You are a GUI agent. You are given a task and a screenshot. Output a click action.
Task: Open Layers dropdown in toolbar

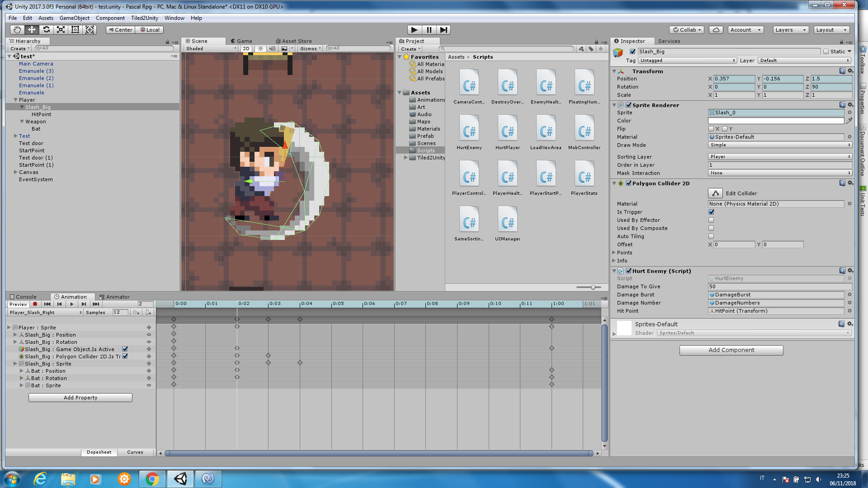(x=791, y=30)
